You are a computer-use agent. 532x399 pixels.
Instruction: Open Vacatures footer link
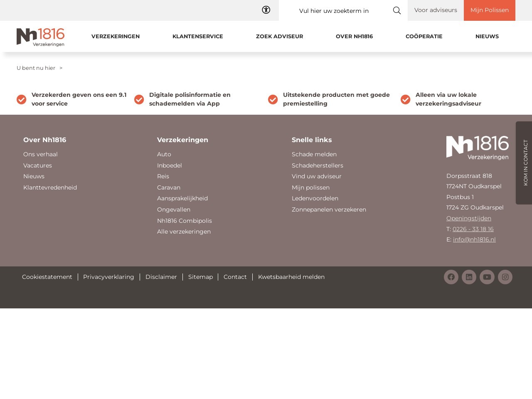[x=37, y=165]
